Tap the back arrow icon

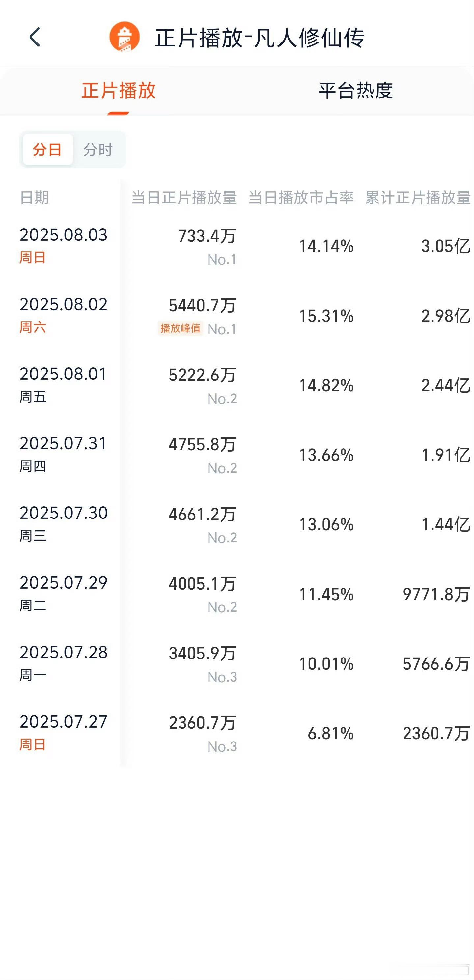35,37
